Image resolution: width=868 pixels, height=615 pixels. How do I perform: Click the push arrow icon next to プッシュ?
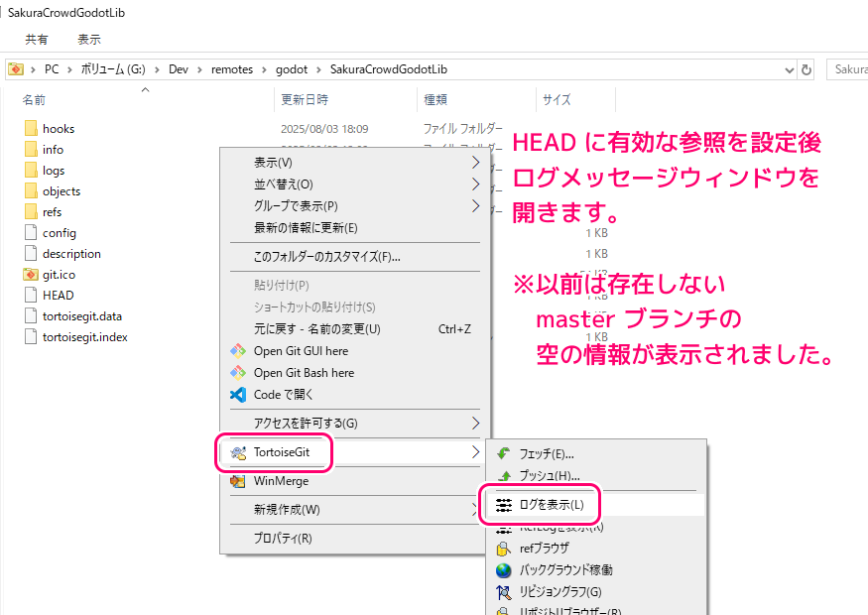(503, 476)
